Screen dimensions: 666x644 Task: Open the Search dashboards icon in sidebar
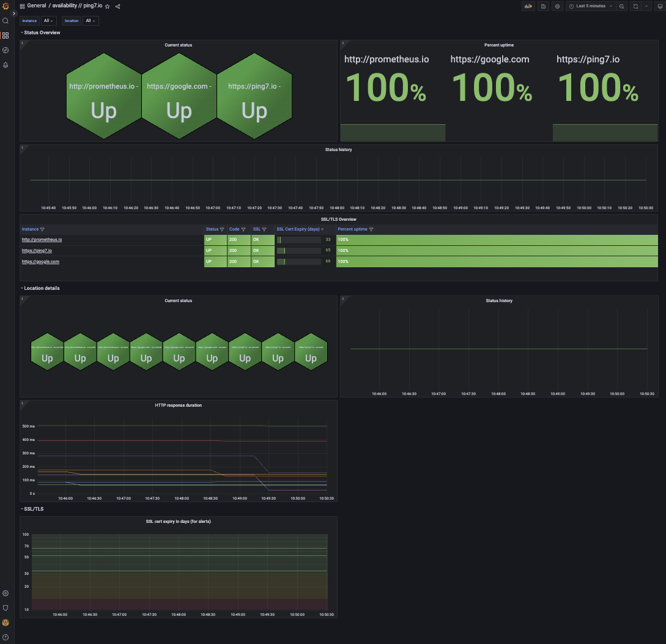(x=6, y=21)
